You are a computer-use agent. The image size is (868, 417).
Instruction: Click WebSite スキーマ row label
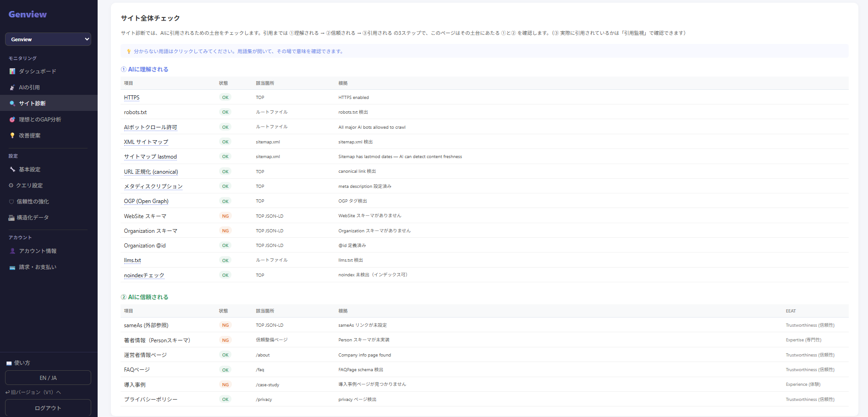point(145,216)
